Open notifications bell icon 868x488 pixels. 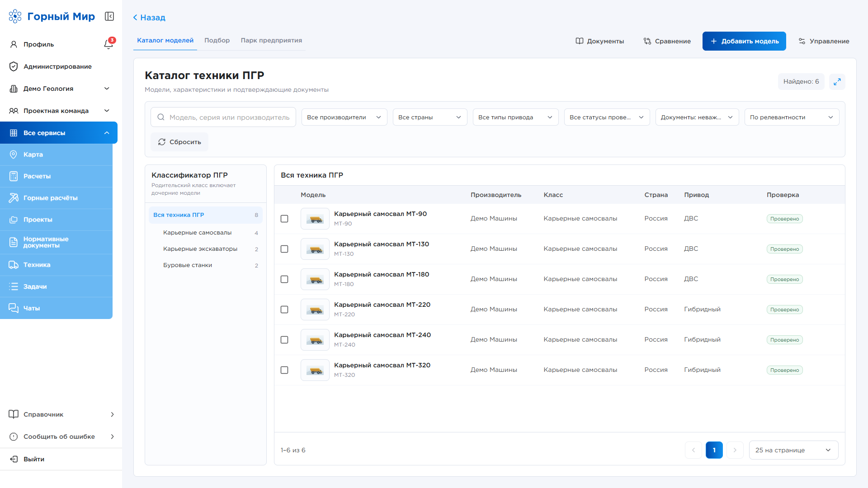(x=108, y=44)
